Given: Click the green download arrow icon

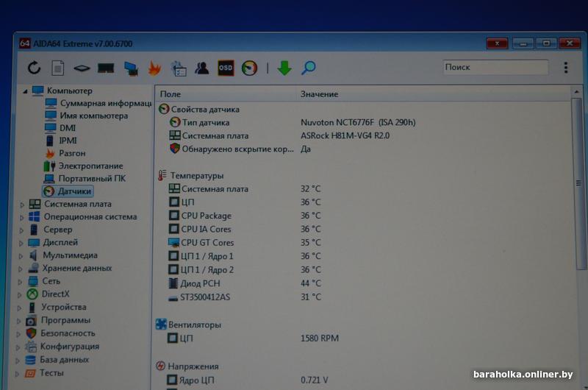Looking at the screenshot, I should pyautogui.click(x=284, y=68).
